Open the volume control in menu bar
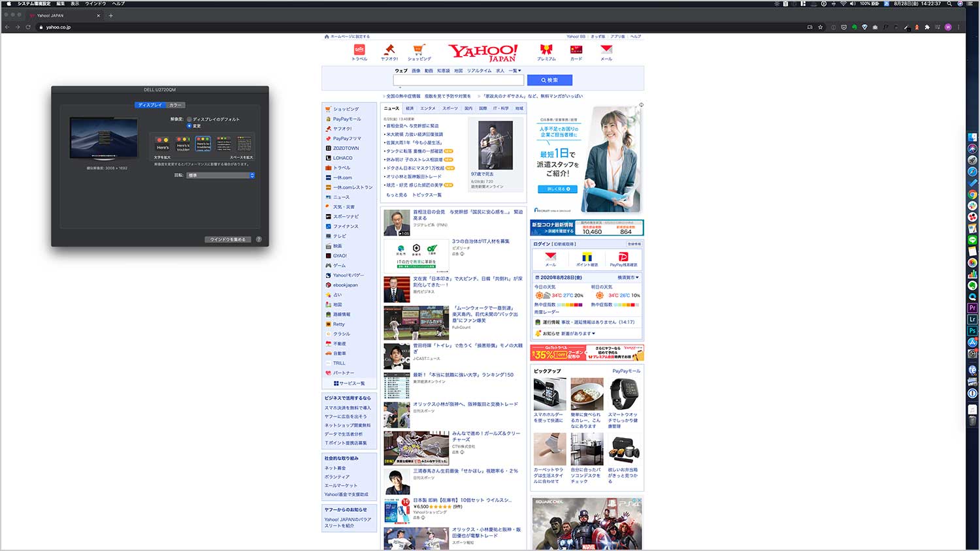The image size is (980, 551). coord(853,3)
